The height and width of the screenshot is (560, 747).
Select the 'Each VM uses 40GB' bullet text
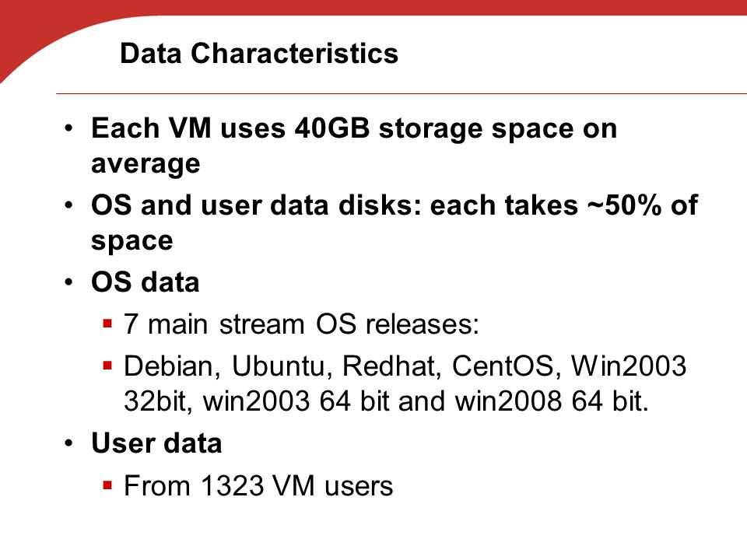[354, 145]
